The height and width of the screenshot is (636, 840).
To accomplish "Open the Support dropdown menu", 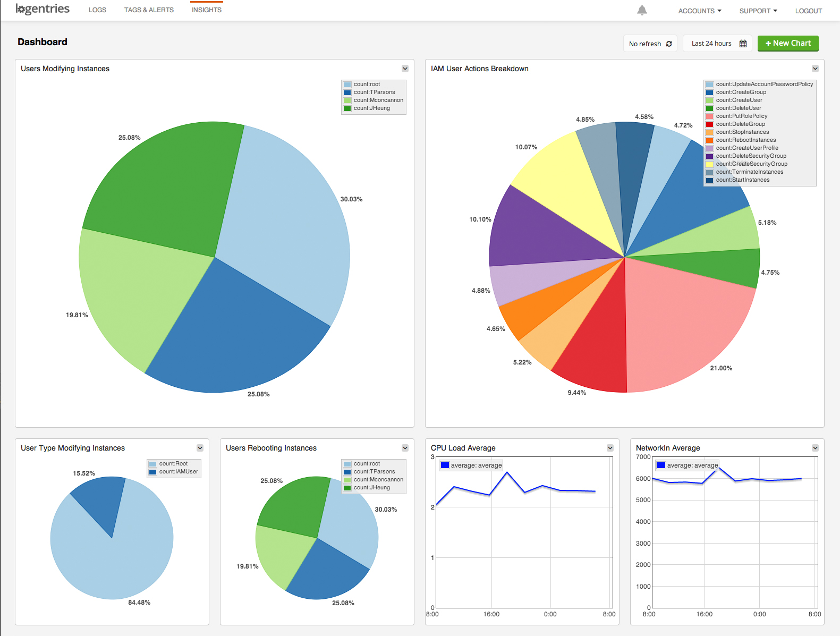I will point(758,11).
